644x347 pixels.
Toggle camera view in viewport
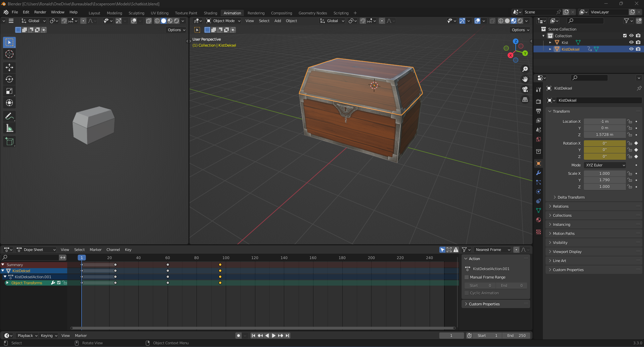tap(525, 89)
